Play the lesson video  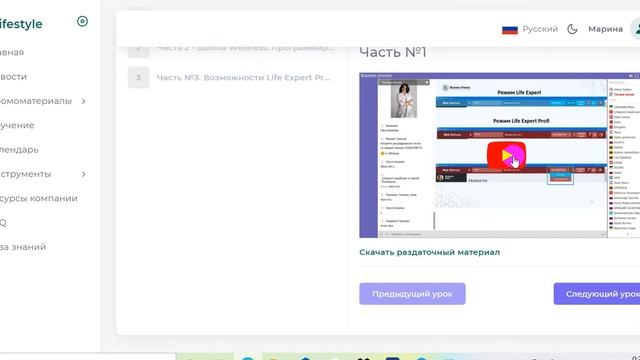[x=506, y=156]
